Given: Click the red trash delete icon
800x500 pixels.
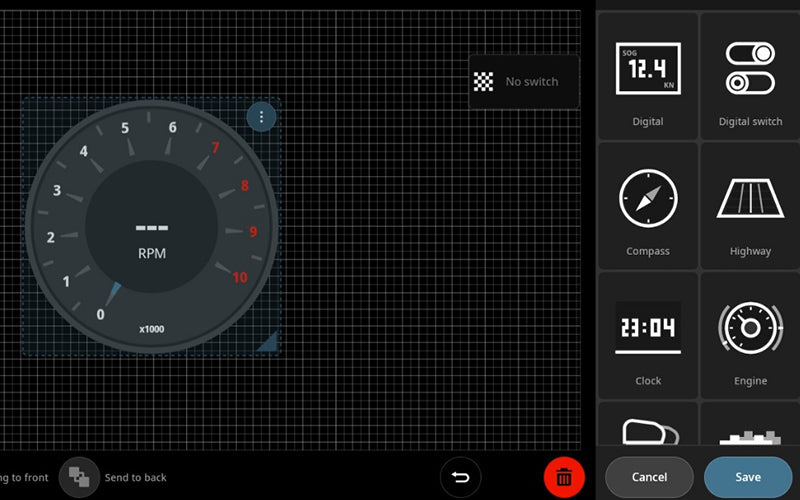Looking at the screenshot, I should click(x=564, y=477).
